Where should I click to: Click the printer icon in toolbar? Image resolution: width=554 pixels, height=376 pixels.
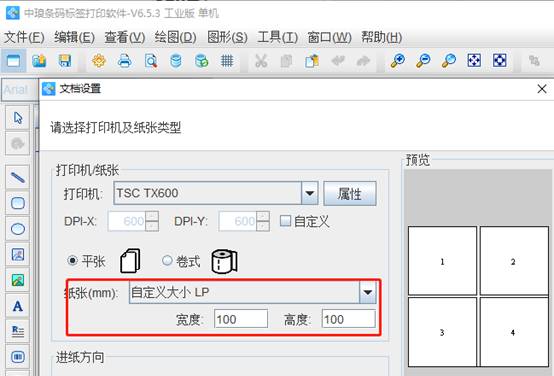tap(125, 61)
